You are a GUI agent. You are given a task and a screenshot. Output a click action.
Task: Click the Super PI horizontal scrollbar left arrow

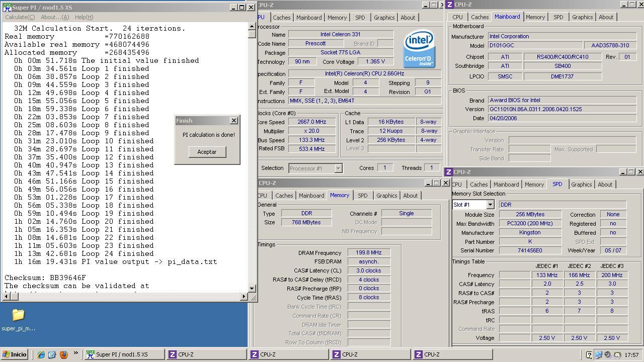point(6,297)
